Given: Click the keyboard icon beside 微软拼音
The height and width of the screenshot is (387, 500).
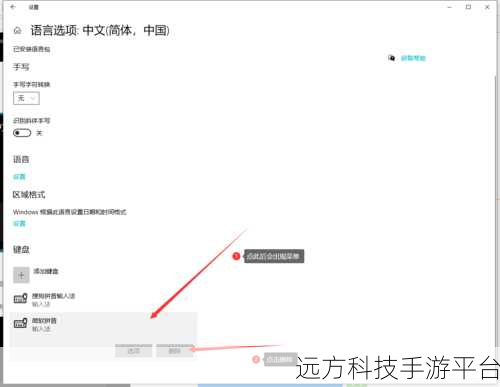Looking at the screenshot, I should [20, 323].
